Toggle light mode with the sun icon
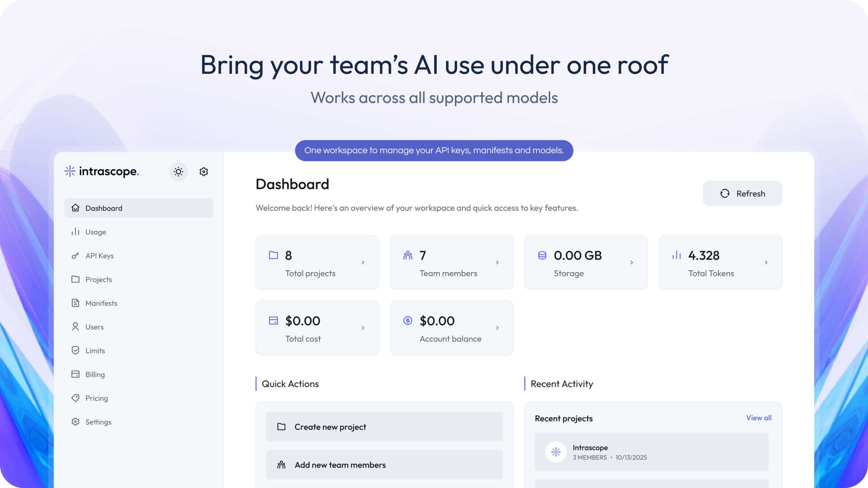 coord(178,172)
